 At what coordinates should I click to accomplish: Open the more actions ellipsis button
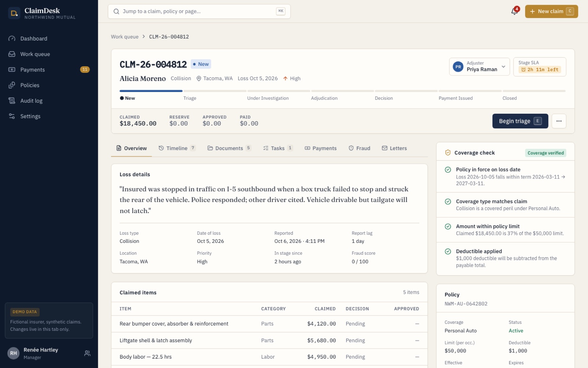559,121
